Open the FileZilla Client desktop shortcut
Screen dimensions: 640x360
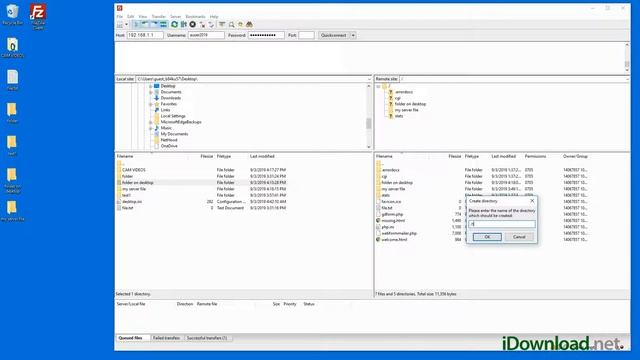click(38, 16)
